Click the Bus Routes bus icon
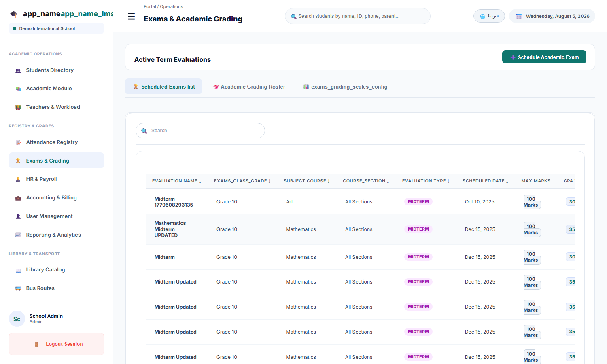Image resolution: width=607 pixels, height=364 pixels. (18, 288)
